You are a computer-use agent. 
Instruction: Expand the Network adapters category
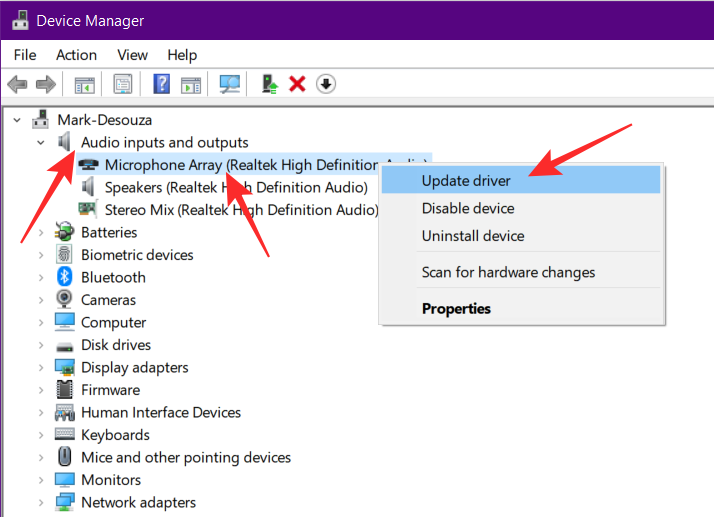[x=41, y=502]
